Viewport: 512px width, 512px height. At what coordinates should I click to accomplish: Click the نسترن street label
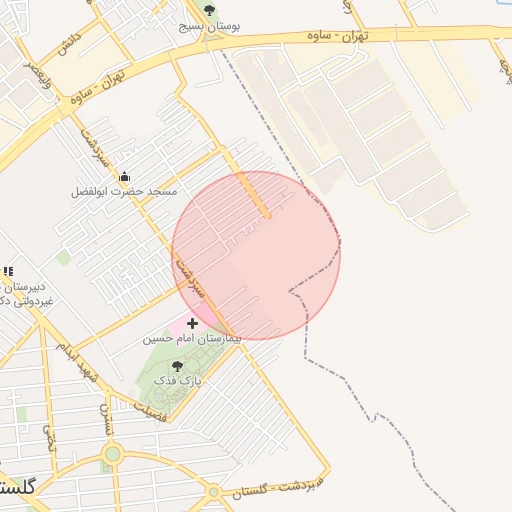point(105,420)
